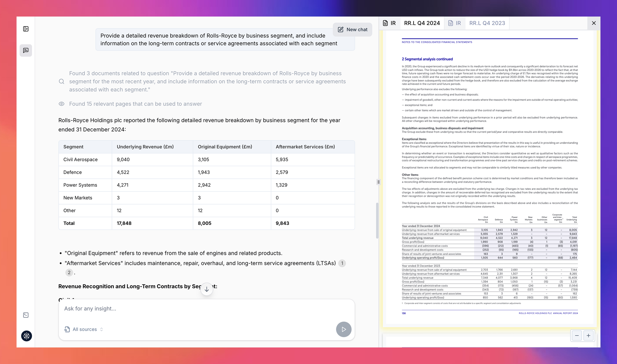Screen dimensions: 617x364
Task: Click the panel divider drag handle
Action: pyautogui.click(x=378, y=182)
